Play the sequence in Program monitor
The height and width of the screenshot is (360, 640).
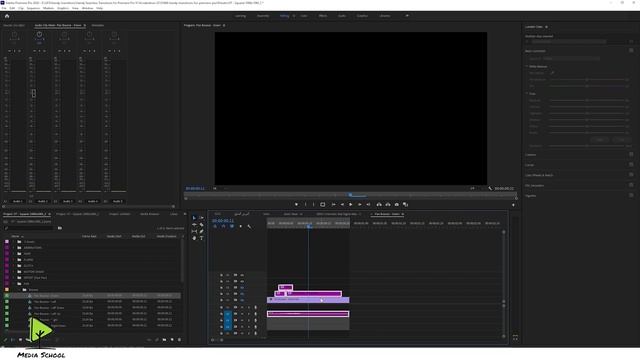(x=351, y=204)
